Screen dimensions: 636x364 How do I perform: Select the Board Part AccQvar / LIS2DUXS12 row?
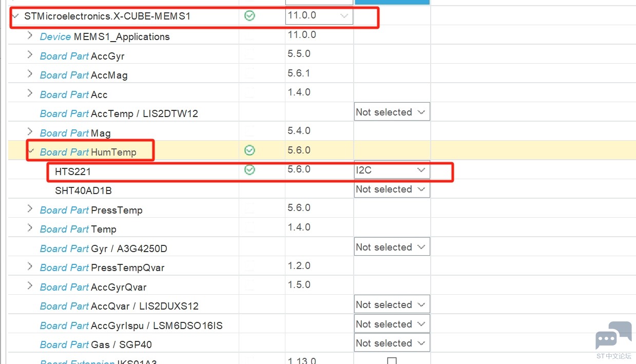119,306
